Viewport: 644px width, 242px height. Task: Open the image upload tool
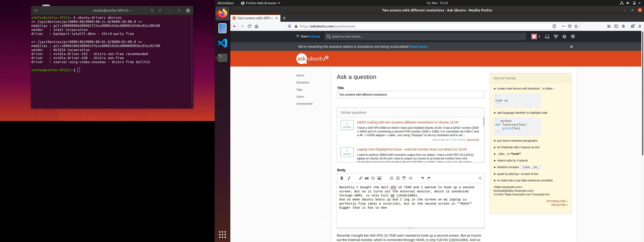[379, 178]
